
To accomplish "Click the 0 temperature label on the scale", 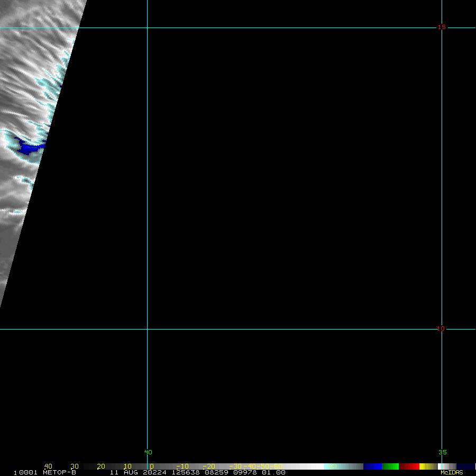I will coord(151,466).
